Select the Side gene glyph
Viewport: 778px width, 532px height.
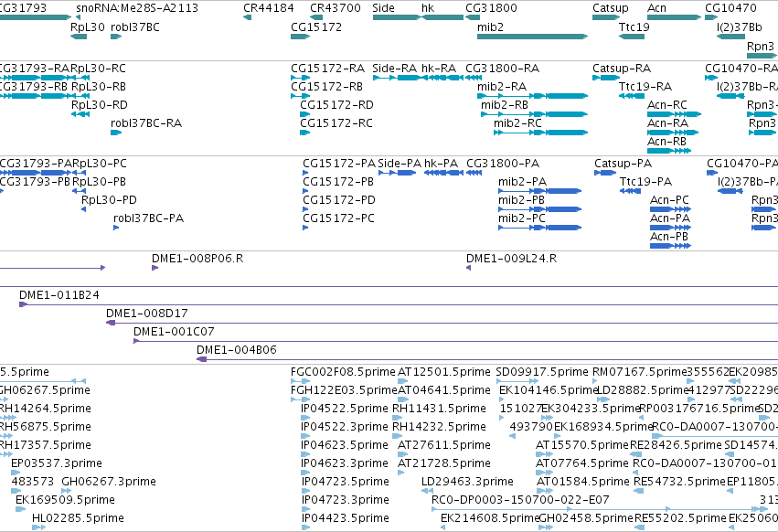click(397, 17)
